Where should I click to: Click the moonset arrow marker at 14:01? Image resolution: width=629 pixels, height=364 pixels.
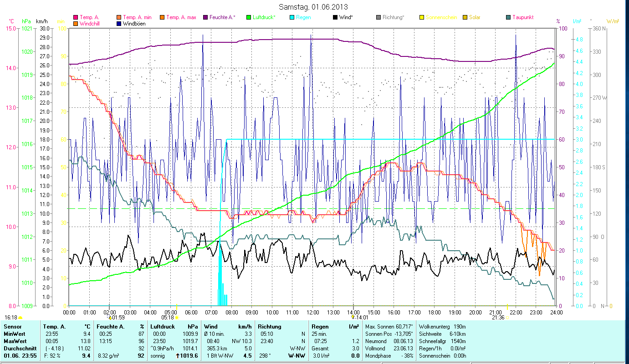[x=353, y=317]
